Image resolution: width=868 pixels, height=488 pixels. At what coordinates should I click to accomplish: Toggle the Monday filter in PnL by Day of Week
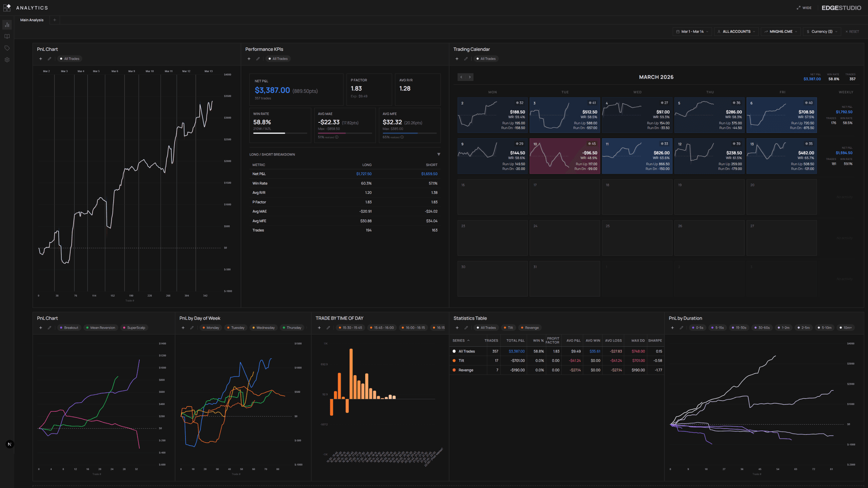[210, 328]
